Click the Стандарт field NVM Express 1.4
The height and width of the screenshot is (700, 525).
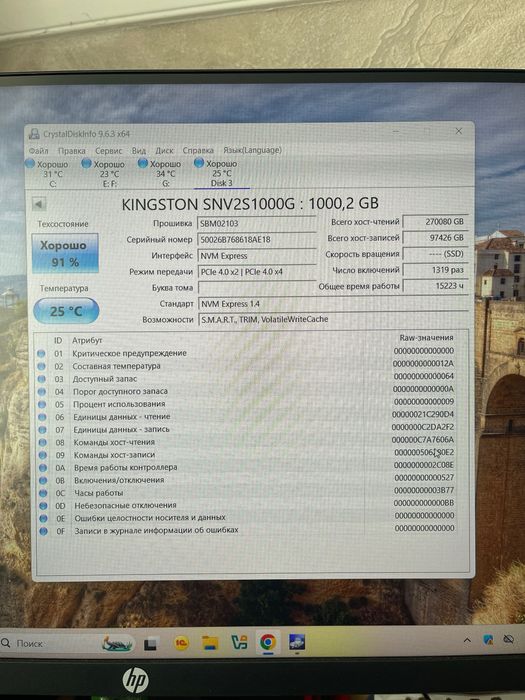[333, 304]
